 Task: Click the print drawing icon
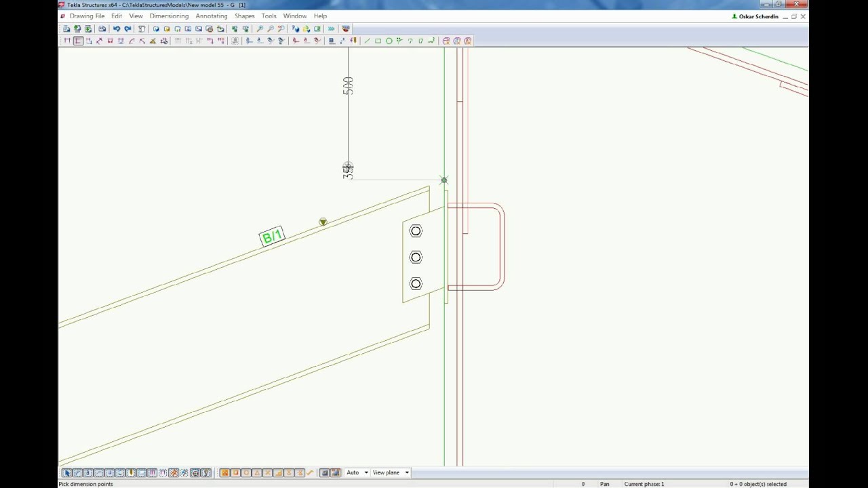tap(102, 28)
